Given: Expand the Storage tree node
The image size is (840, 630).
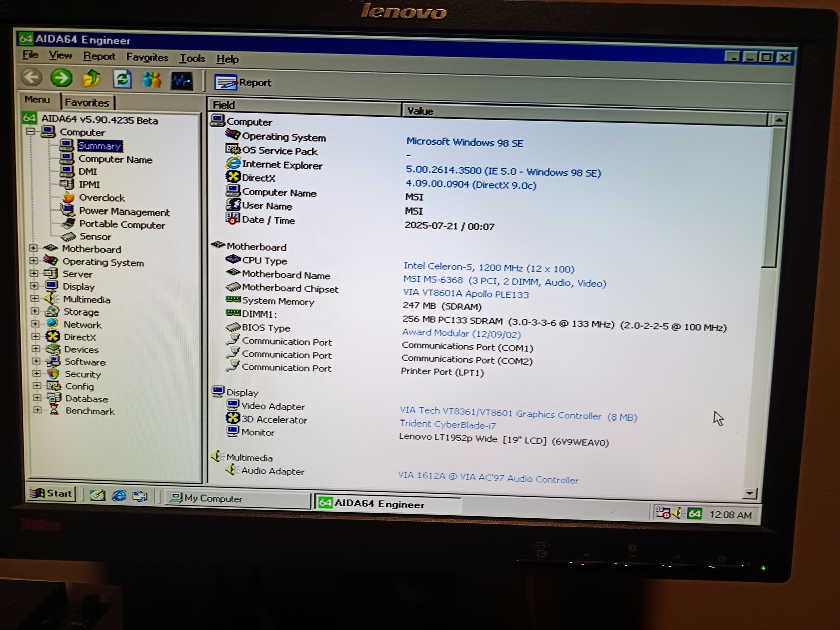Looking at the screenshot, I should pos(35,311).
